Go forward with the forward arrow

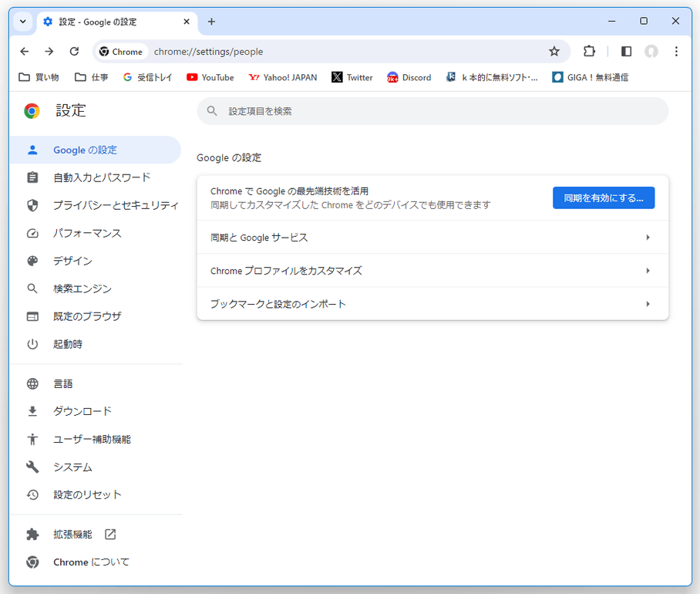[49, 52]
